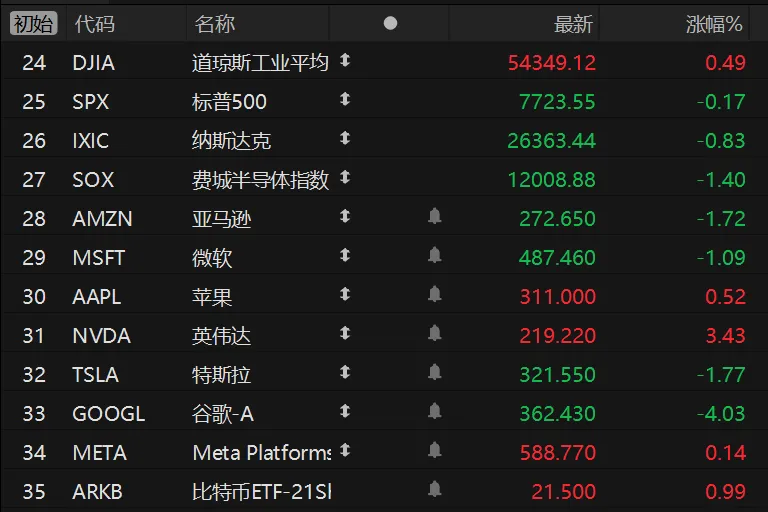Click the up-down arrow icon in NVDA row
The width and height of the screenshot is (768, 512).
(345, 334)
